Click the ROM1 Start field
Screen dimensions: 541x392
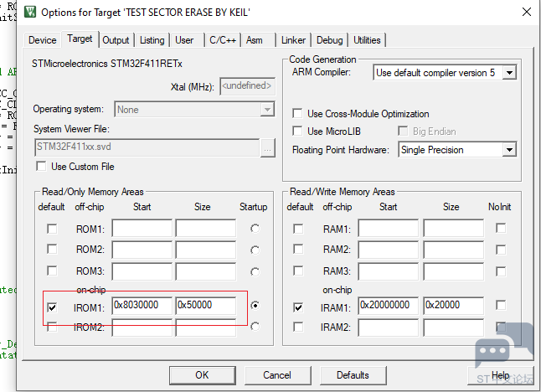[x=142, y=228]
